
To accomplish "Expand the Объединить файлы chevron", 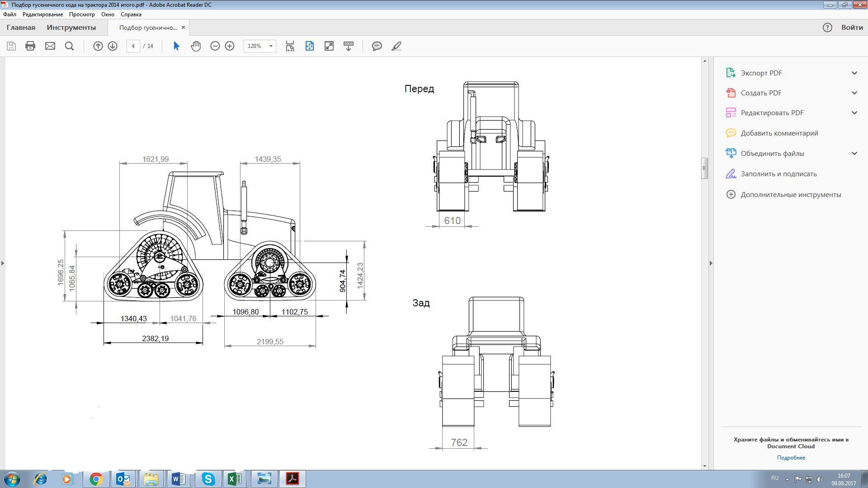I will [x=854, y=153].
